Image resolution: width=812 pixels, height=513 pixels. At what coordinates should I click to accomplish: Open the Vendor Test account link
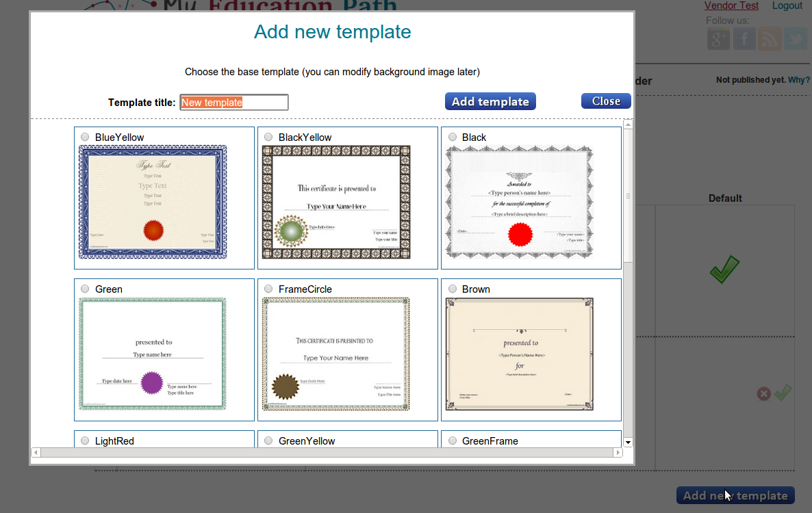[x=731, y=5]
